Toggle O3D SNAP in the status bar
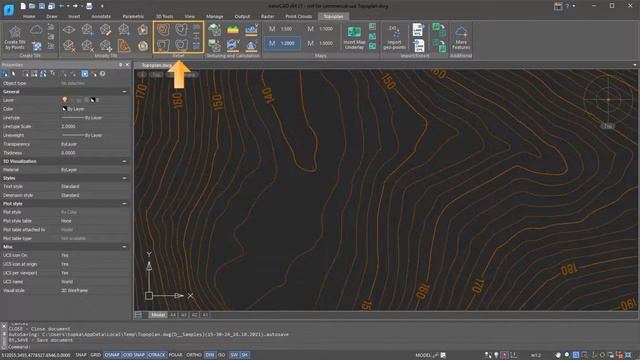The height and width of the screenshot is (360, 640). pos(133,355)
